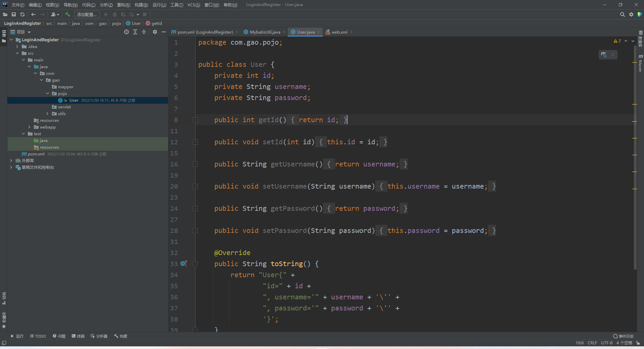Toggle the override marker icon at line 33
Viewport: 644px width, 349px height.
point(183,264)
